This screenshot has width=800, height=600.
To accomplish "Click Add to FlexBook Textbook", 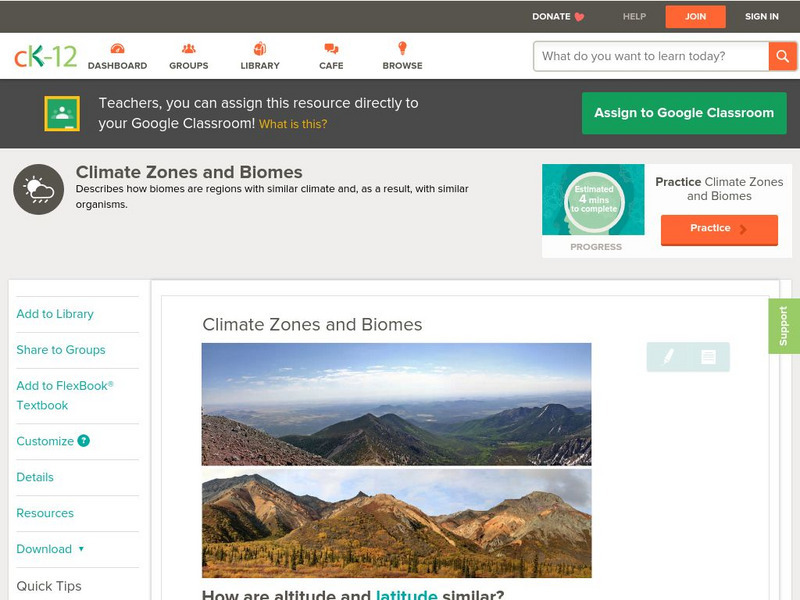I will click(65, 395).
